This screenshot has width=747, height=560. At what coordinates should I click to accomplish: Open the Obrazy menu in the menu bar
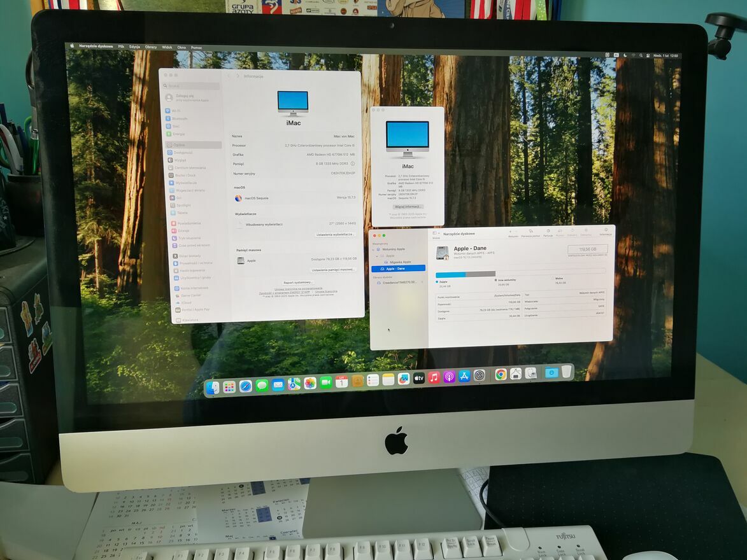pyautogui.click(x=150, y=46)
